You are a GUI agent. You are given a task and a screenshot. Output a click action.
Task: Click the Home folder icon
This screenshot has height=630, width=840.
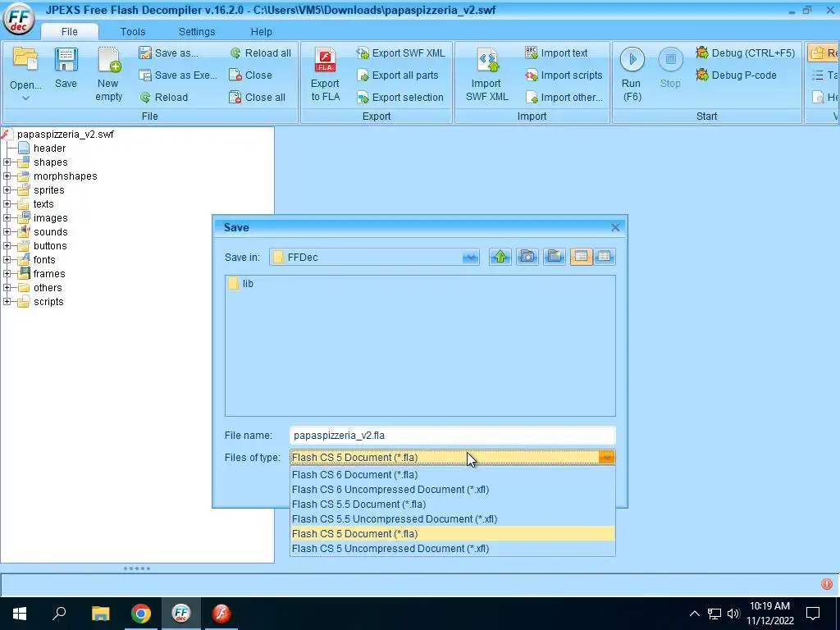pyautogui.click(x=527, y=257)
